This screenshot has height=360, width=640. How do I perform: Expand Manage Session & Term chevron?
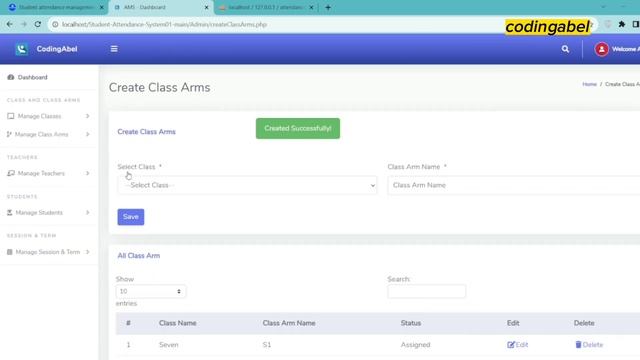point(87,252)
